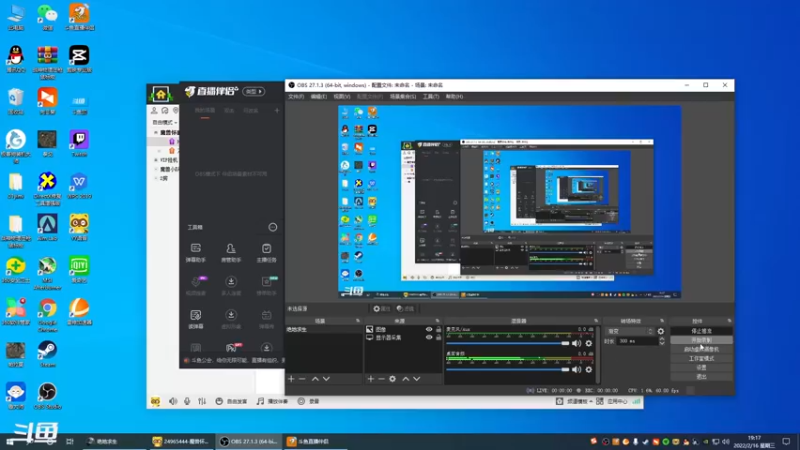
Task: Move scene up in Scenes panel
Action: [315, 379]
